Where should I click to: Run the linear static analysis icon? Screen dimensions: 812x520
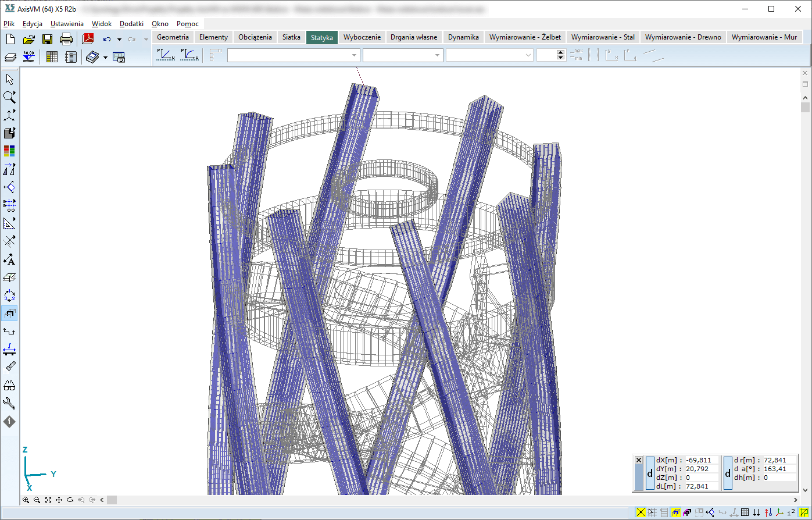pyautogui.click(x=166, y=55)
